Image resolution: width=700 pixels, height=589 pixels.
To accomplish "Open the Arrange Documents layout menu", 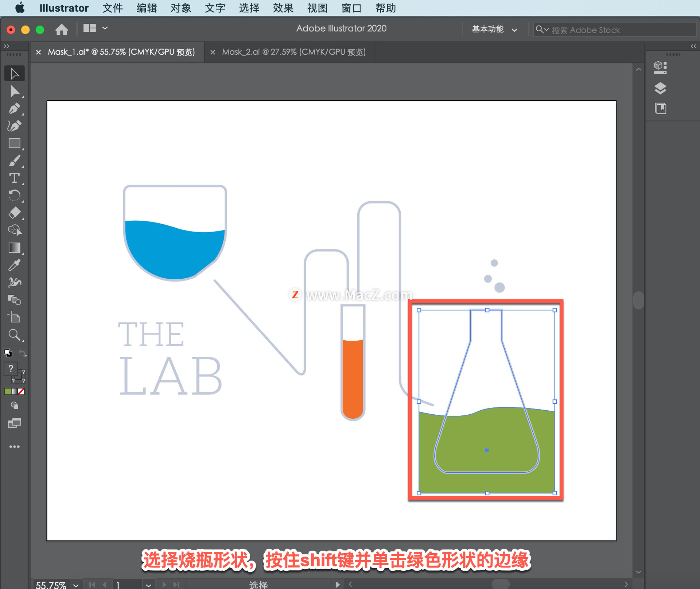I will [96, 28].
